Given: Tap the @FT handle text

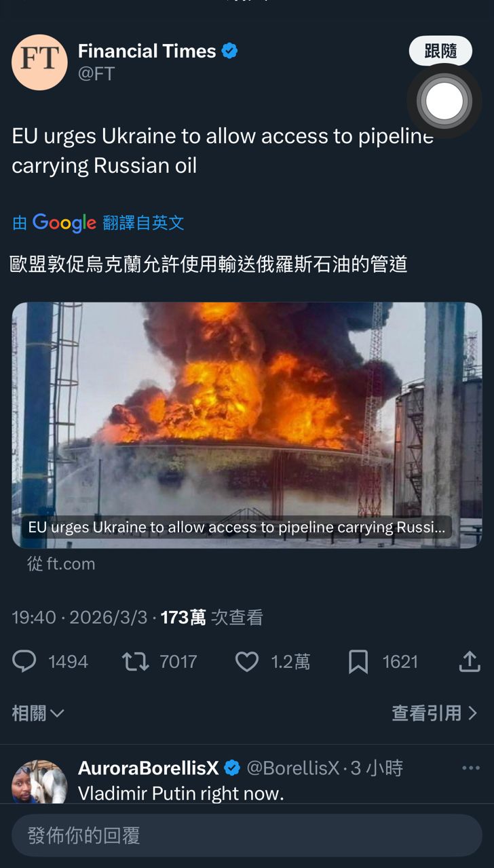Looking at the screenshot, I should point(96,74).
